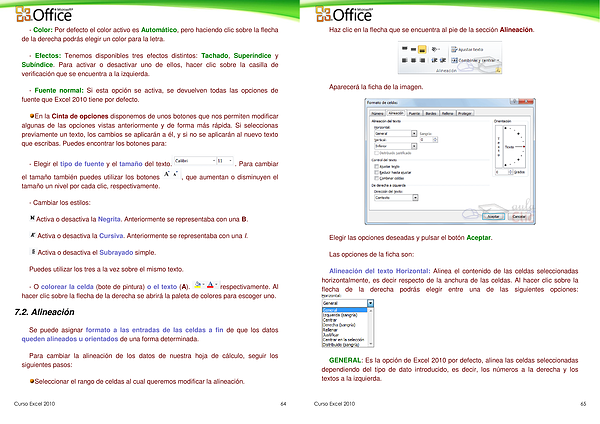
Task: Open the font size 11 dropdown
Action: (x=230, y=161)
